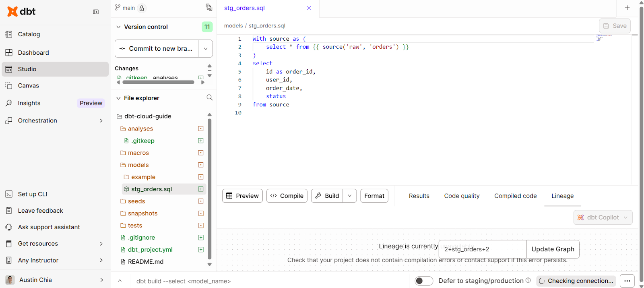Click the 11 changes count badge

pyautogui.click(x=207, y=27)
